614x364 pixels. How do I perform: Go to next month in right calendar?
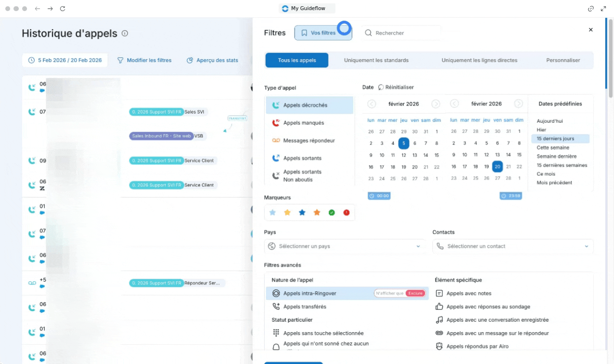click(x=519, y=104)
